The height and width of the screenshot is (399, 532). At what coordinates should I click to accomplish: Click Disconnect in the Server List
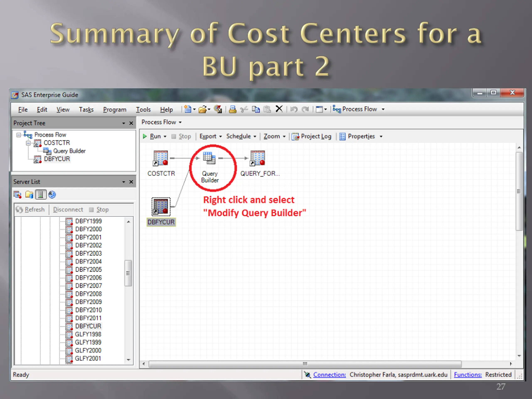click(x=68, y=209)
